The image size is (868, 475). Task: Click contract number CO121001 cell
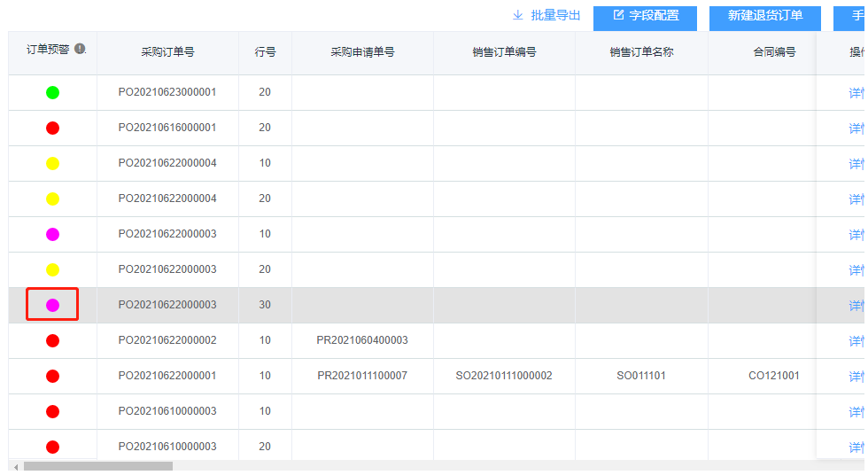[774, 376]
